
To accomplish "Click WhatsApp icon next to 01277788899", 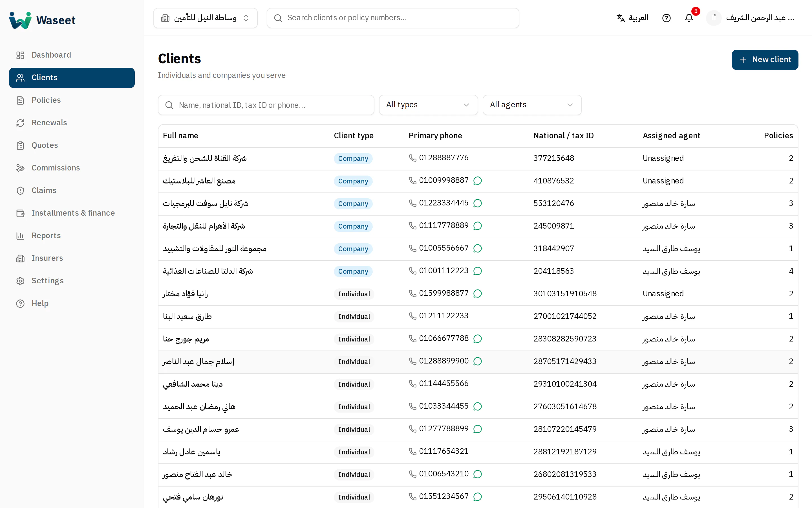I will coord(477,429).
